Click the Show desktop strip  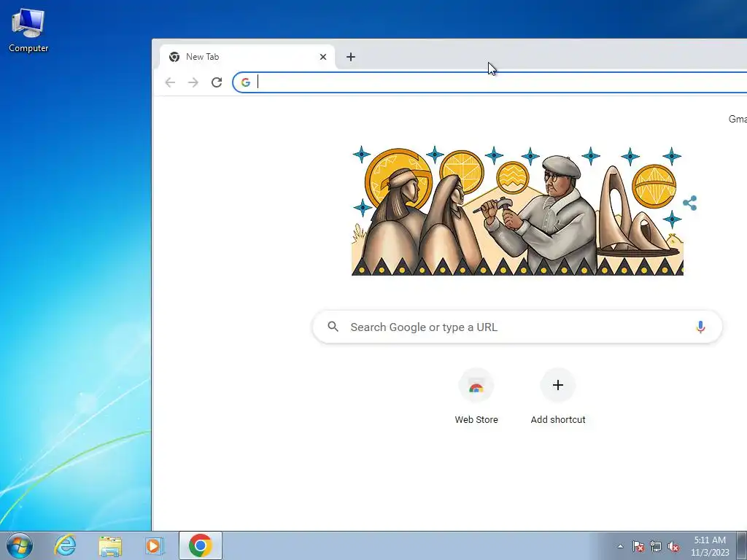743,545
